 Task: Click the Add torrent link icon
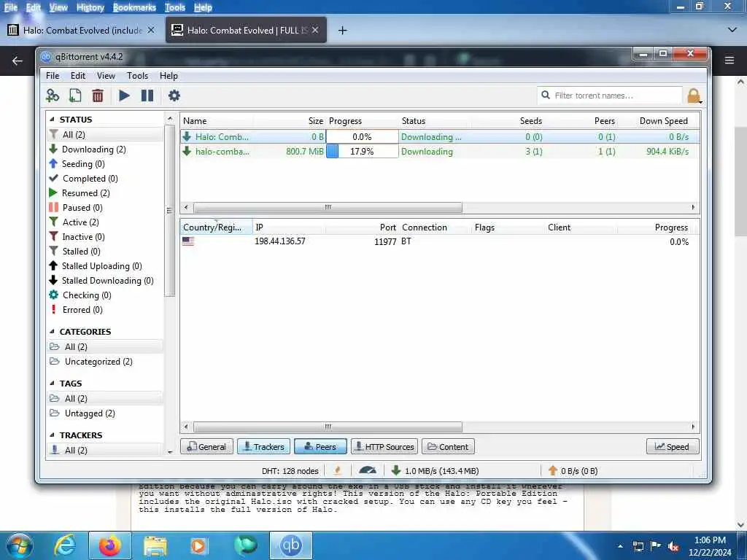pyautogui.click(x=53, y=96)
